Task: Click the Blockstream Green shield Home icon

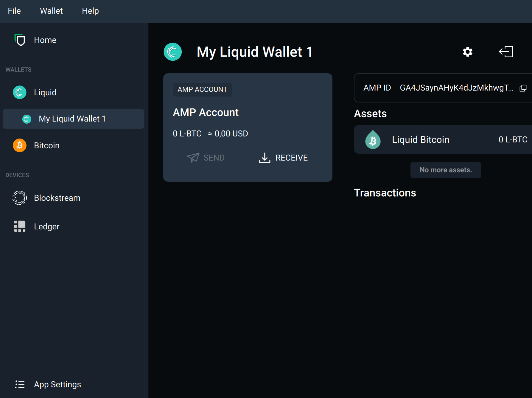Action: pyautogui.click(x=20, y=40)
